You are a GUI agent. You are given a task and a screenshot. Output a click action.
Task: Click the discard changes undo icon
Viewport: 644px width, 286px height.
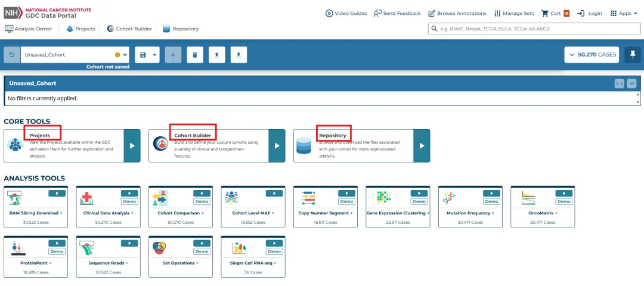click(x=12, y=55)
